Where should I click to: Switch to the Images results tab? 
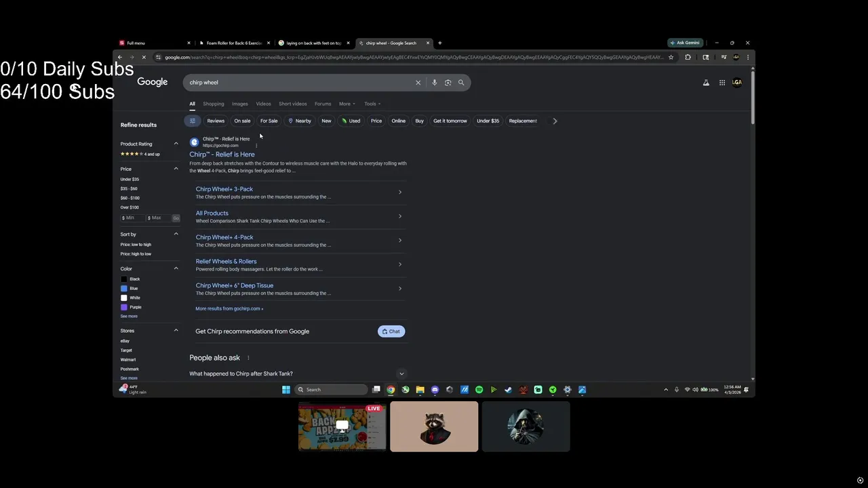pos(240,104)
